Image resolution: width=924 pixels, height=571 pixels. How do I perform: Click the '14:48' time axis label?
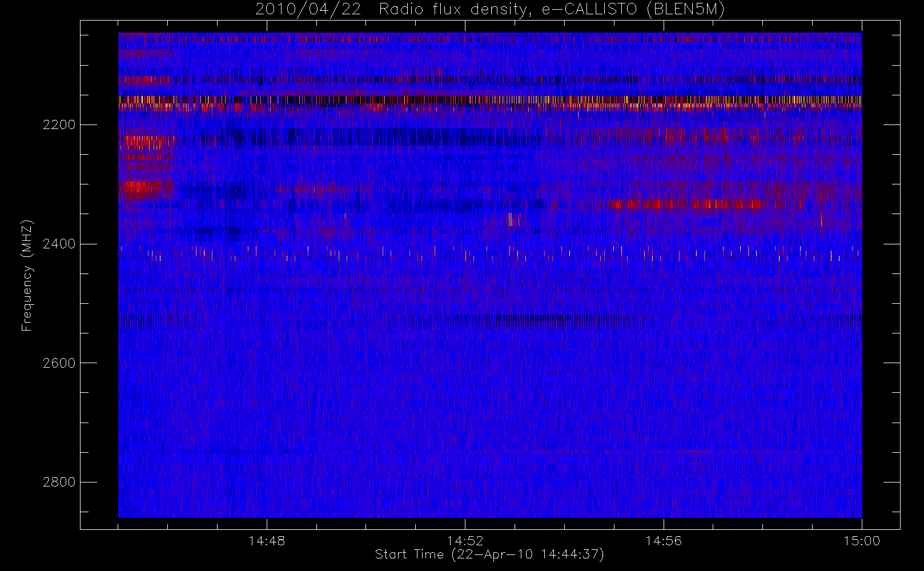click(x=267, y=541)
